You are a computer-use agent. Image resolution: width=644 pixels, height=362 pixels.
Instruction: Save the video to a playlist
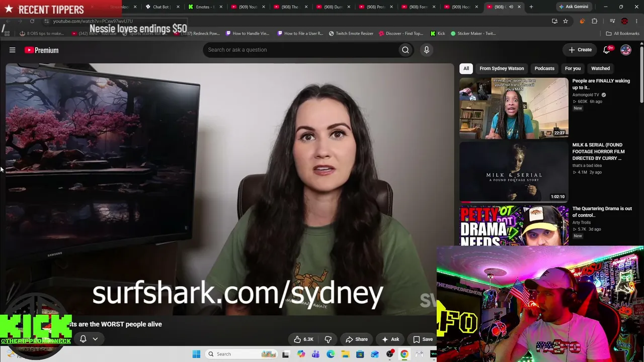coord(423,339)
